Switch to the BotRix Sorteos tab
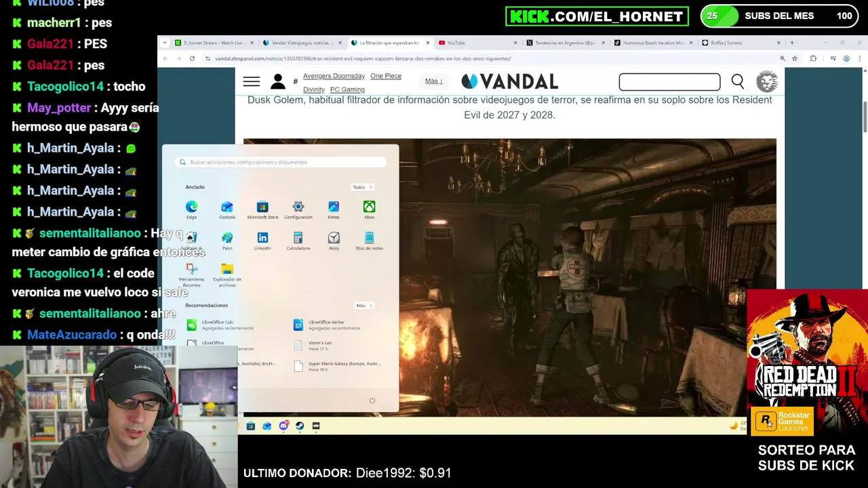 [x=741, y=43]
